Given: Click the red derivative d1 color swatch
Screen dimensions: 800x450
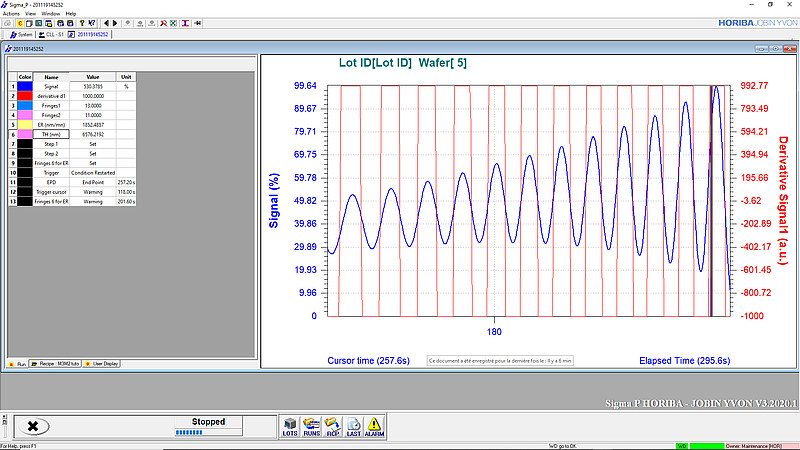Looking at the screenshot, I should [25, 96].
